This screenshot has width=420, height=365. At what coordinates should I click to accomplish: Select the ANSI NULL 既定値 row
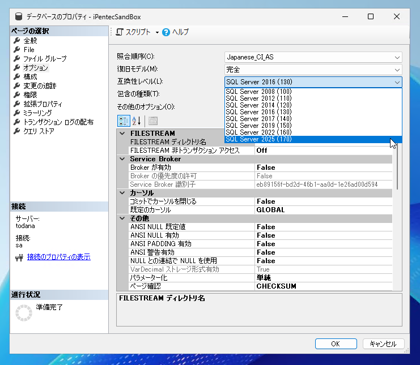coord(260,227)
